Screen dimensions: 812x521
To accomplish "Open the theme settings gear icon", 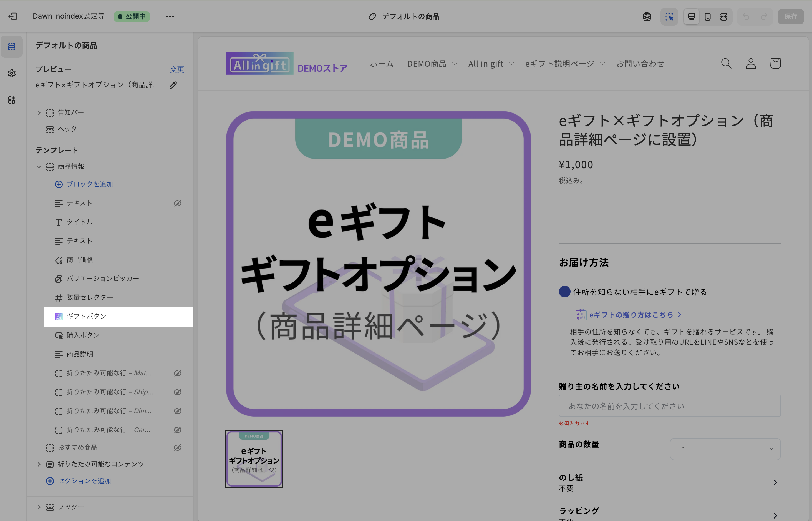I will click(x=11, y=73).
